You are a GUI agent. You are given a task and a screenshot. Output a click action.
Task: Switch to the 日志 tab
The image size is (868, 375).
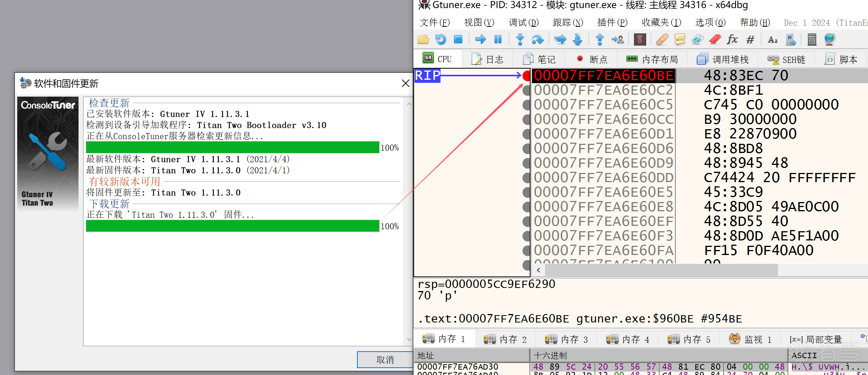click(487, 59)
